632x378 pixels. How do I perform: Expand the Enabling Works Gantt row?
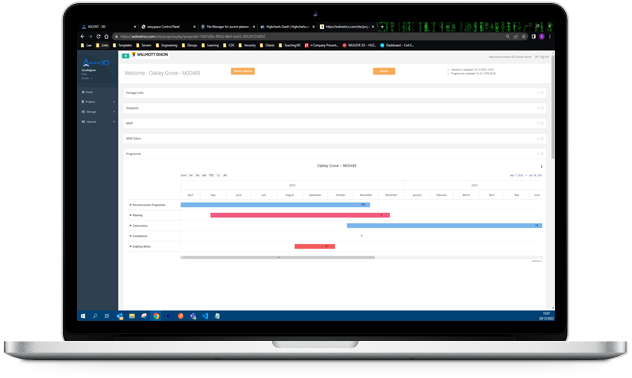[131, 246]
